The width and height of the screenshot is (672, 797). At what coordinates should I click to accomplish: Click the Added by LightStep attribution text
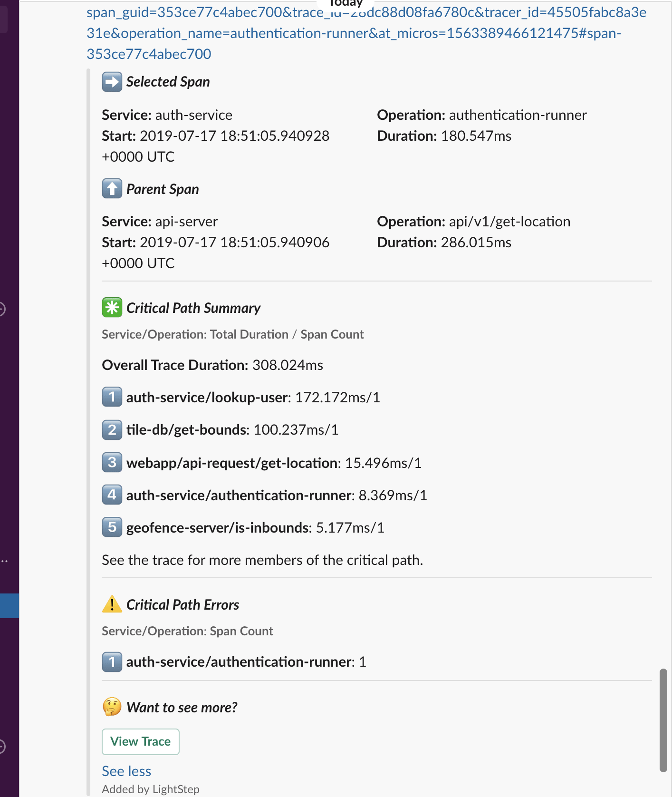pos(150,788)
